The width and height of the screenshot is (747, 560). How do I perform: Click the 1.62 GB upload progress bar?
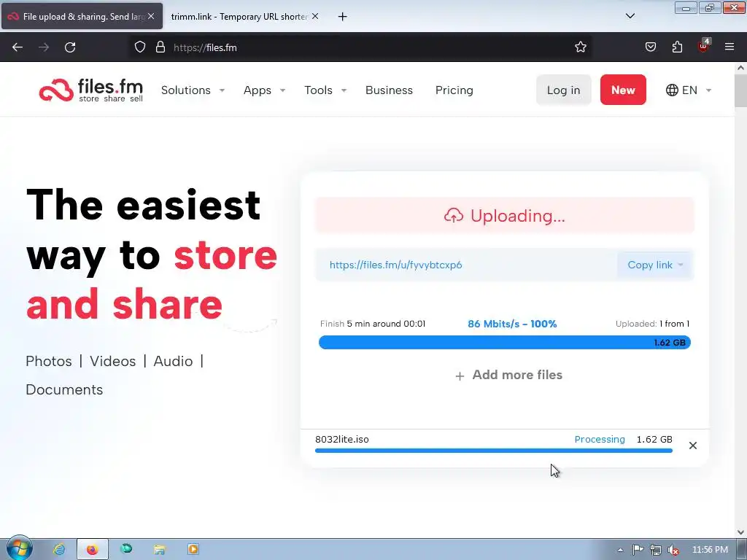point(505,343)
